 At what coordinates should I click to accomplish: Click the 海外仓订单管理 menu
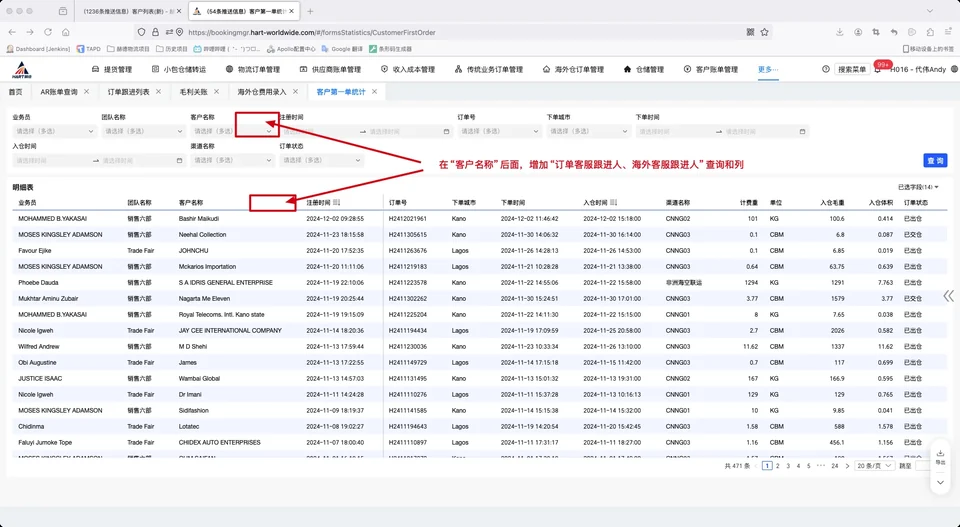[x=573, y=69]
